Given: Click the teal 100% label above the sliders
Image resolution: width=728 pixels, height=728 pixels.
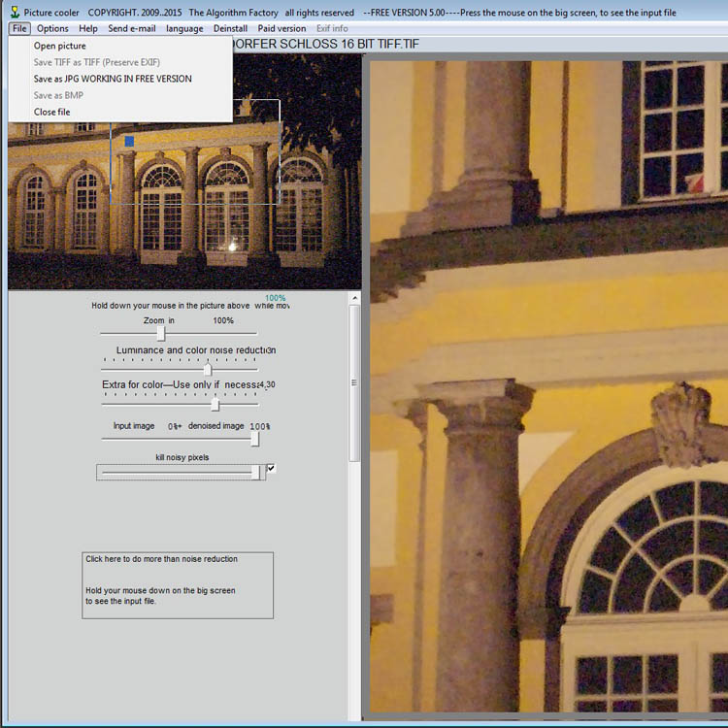Looking at the screenshot, I should pyautogui.click(x=276, y=298).
